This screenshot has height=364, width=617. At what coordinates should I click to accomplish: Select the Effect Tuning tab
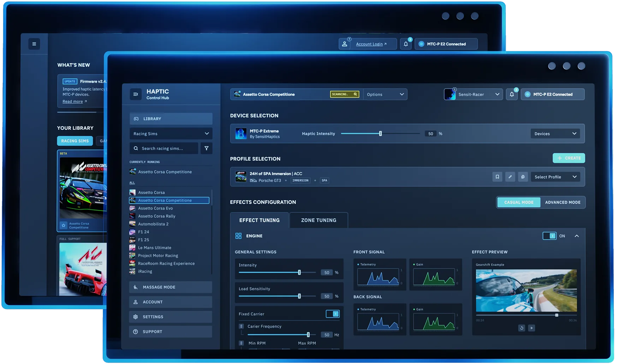pyautogui.click(x=260, y=220)
